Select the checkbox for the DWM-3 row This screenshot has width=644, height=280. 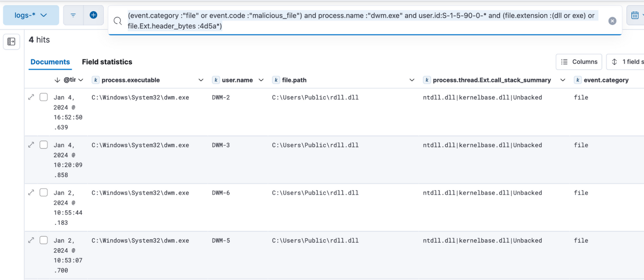(43, 145)
